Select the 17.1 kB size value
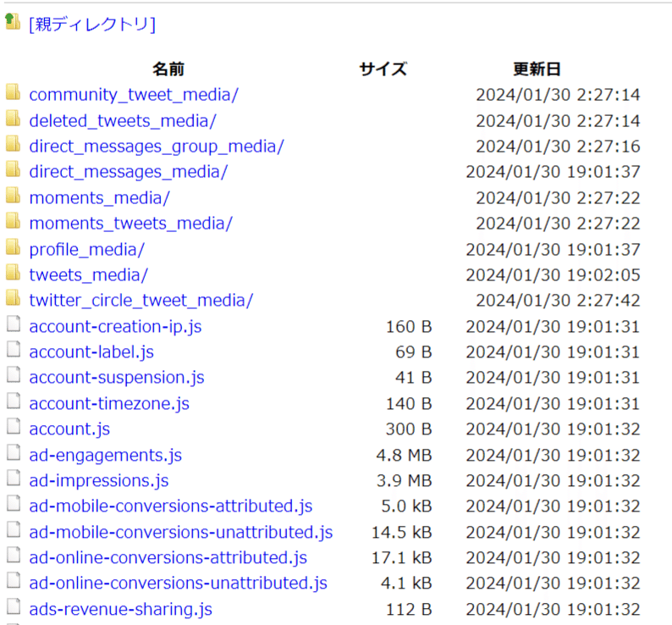672x625 pixels. click(401, 557)
